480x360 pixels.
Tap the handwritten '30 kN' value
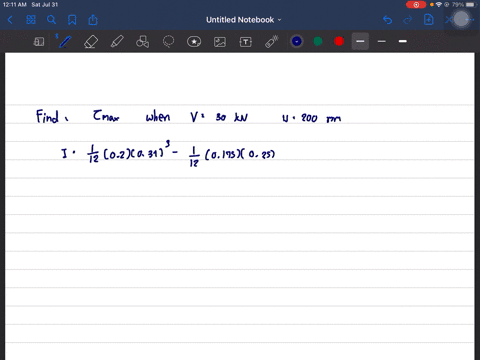pyautogui.click(x=232, y=117)
